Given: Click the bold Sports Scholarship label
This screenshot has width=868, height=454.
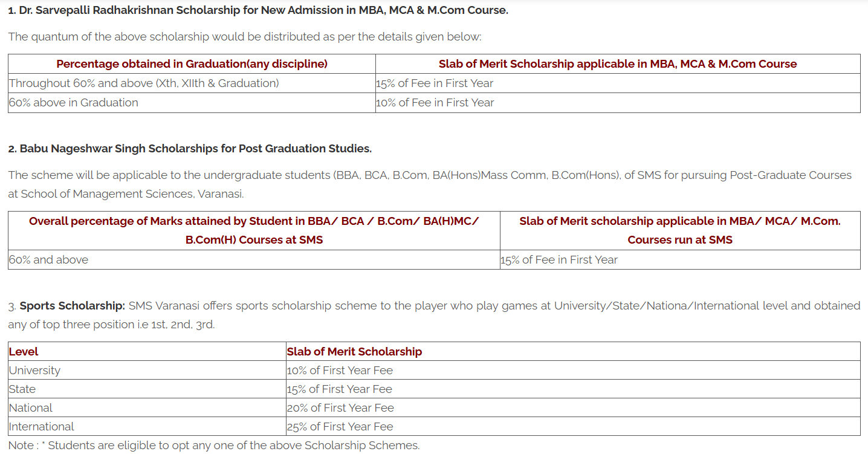Looking at the screenshot, I should pos(72,305).
